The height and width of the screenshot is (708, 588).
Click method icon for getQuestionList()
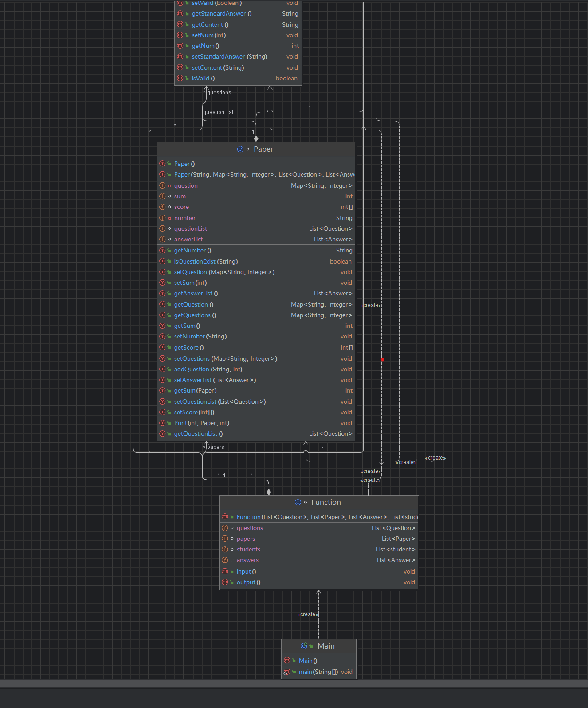click(162, 433)
